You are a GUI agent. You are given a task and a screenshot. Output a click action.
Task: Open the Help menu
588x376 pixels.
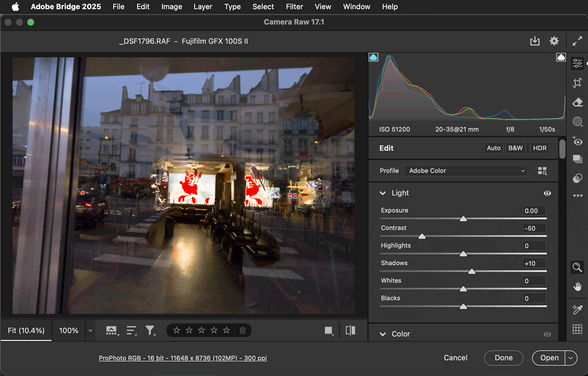[x=390, y=7]
